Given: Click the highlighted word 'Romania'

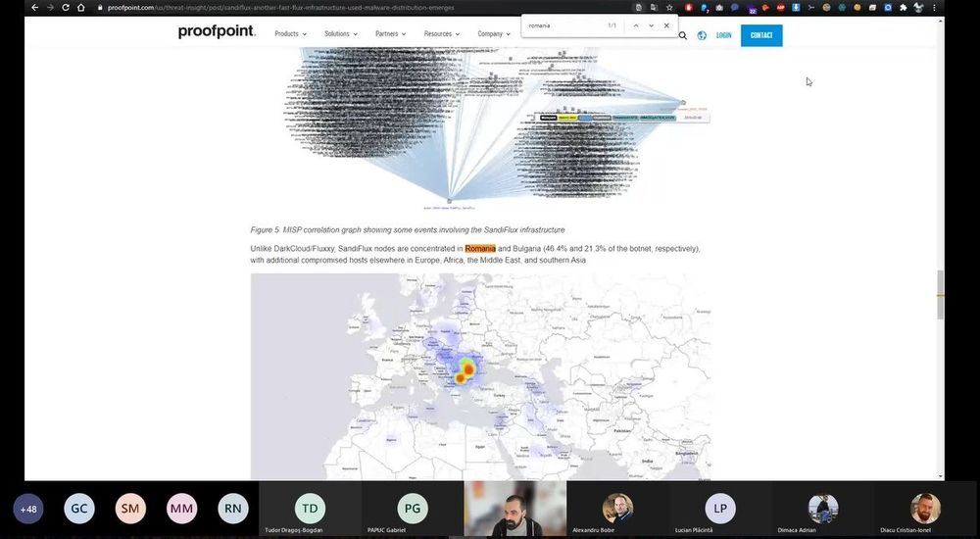Looking at the screenshot, I should tap(480, 249).
